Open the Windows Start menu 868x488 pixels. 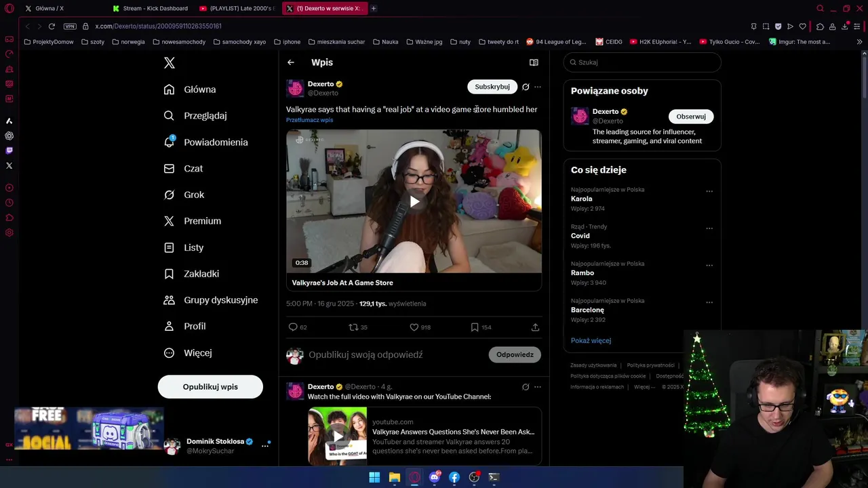pos(374,477)
